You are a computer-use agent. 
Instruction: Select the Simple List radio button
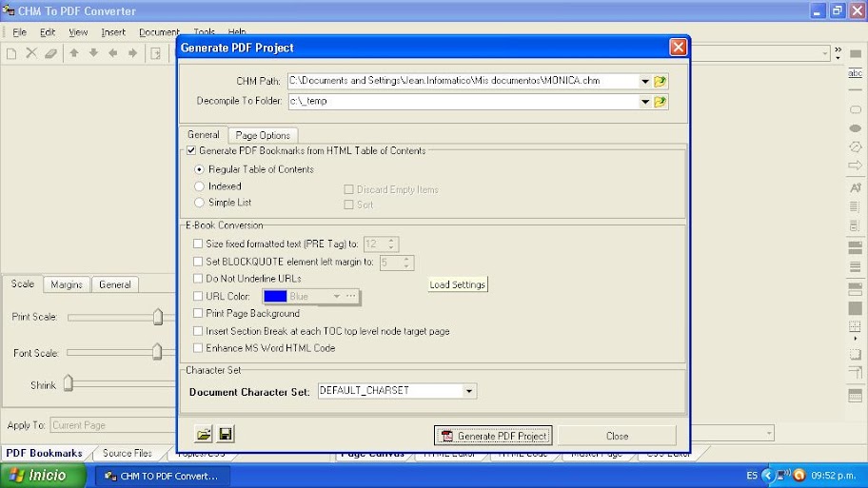tap(199, 203)
